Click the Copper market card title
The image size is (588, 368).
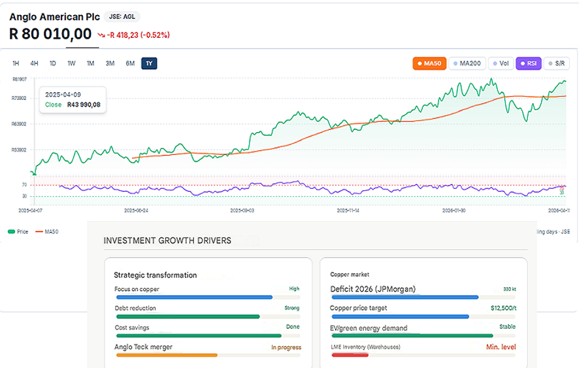[350, 275]
